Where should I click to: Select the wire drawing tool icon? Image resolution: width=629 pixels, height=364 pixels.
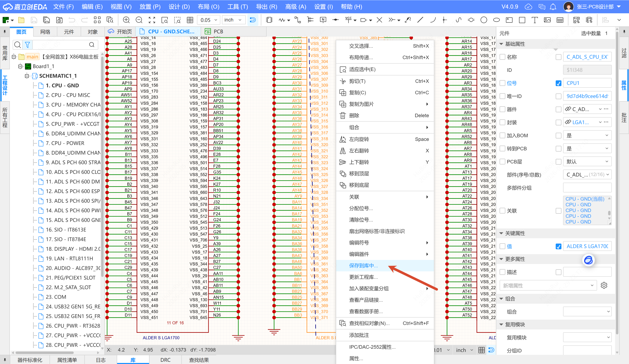click(x=298, y=20)
